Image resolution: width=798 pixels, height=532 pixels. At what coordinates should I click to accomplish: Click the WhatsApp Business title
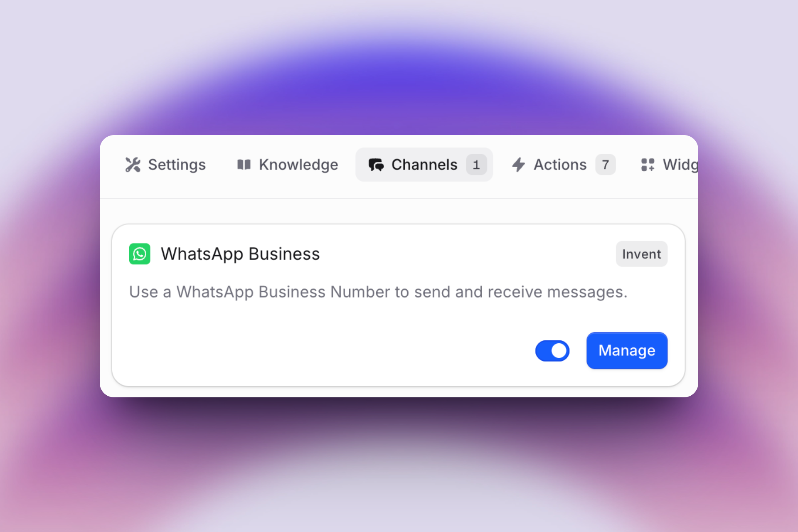pyautogui.click(x=240, y=254)
